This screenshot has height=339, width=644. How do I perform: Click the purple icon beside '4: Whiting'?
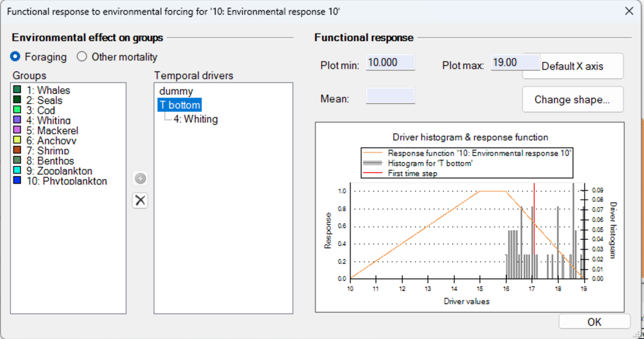(x=17, y=120)
